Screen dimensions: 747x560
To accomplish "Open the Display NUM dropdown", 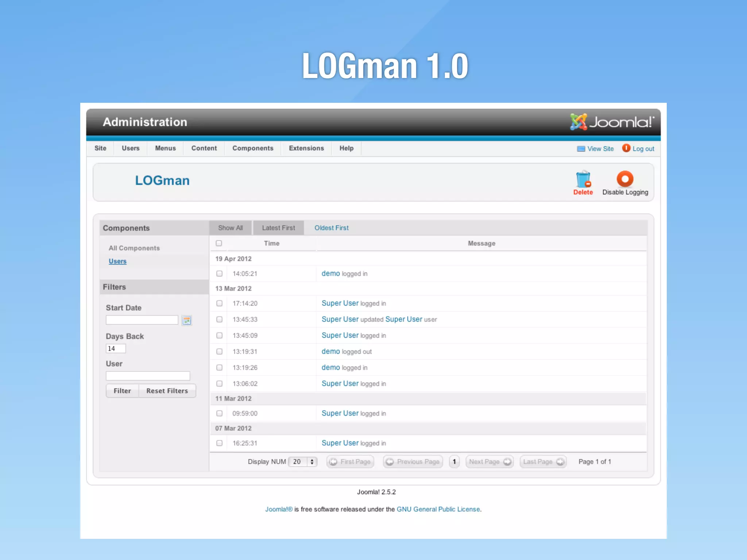I will point(303,462).
